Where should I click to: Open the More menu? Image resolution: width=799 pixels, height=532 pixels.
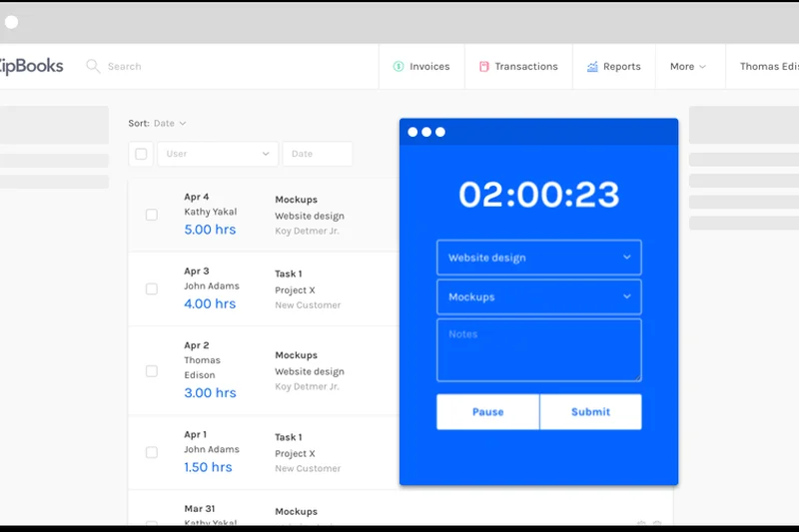(x=688, y=67)
